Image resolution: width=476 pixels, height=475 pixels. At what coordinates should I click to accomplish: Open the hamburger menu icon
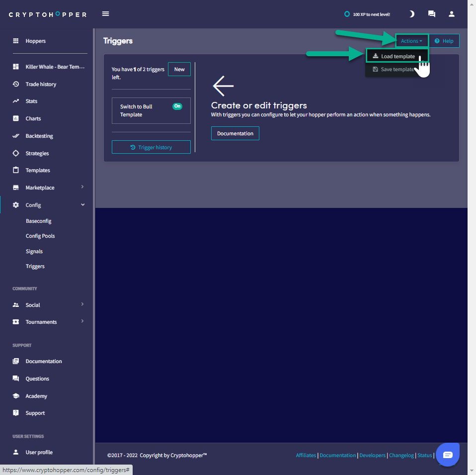point(105,14)
